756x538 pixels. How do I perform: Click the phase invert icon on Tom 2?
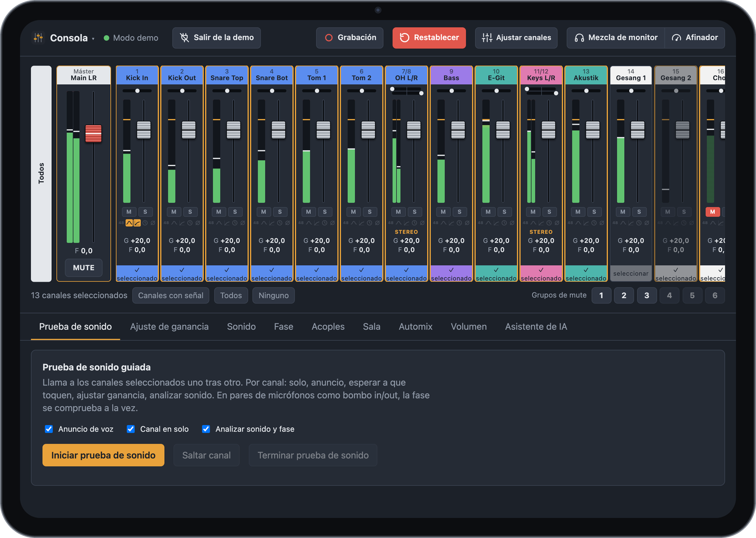377,223
